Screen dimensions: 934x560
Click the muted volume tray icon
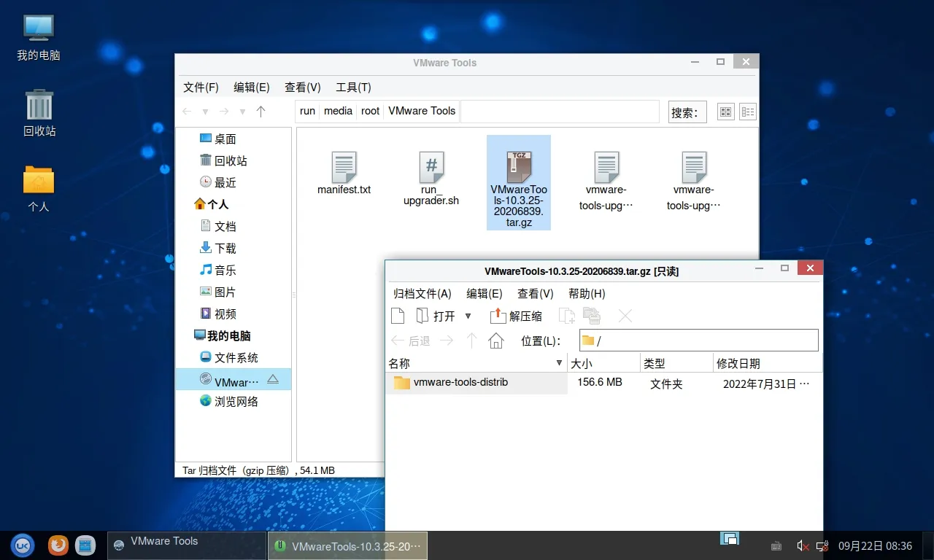pos(802,545)
